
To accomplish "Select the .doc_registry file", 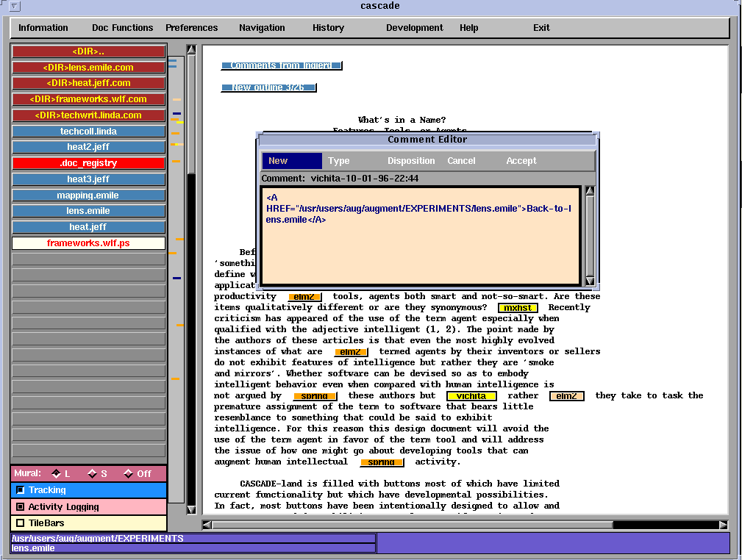I will [88, 162].
